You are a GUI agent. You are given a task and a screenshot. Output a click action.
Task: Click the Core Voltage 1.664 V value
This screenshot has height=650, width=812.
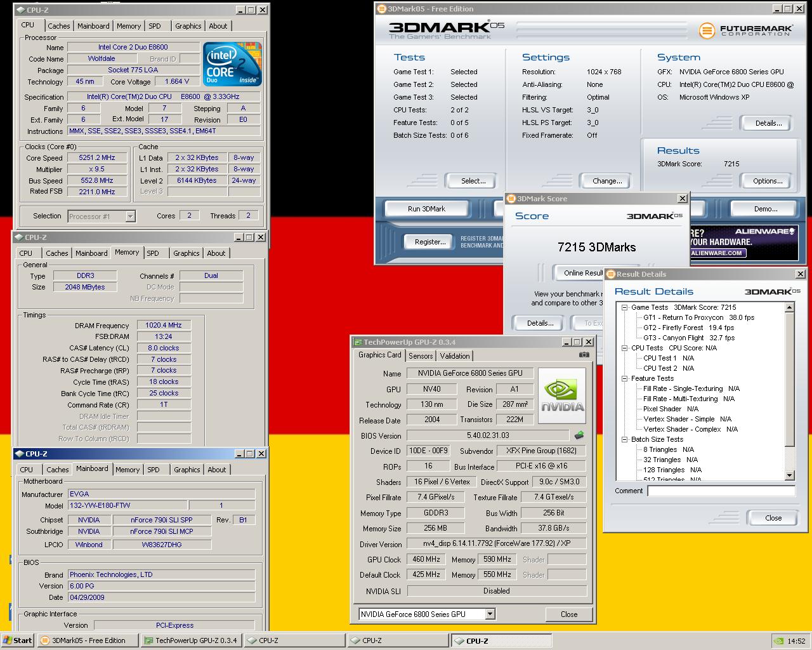177,82
